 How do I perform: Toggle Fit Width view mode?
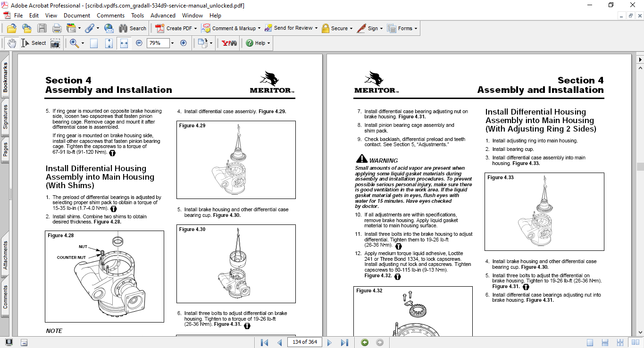tap(124, 43)
